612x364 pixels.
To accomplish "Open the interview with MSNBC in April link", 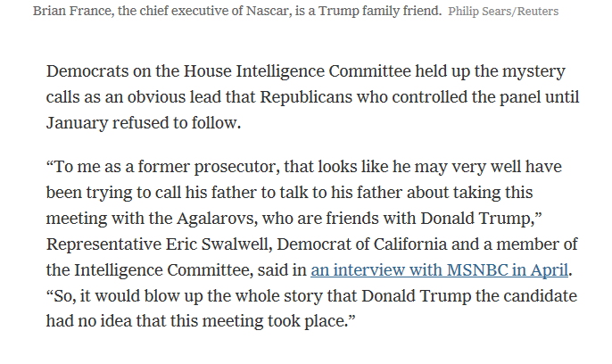I will point(439,270).
